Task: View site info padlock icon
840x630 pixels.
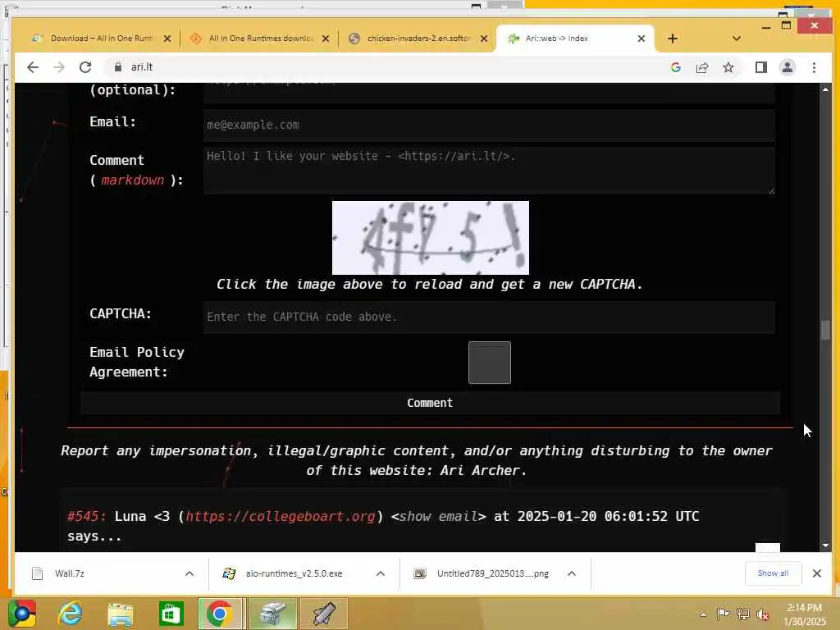Action: pos(118,67)
